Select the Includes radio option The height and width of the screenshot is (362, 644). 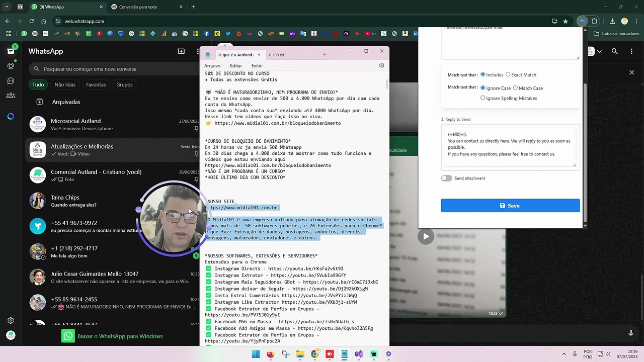[483, 74]
